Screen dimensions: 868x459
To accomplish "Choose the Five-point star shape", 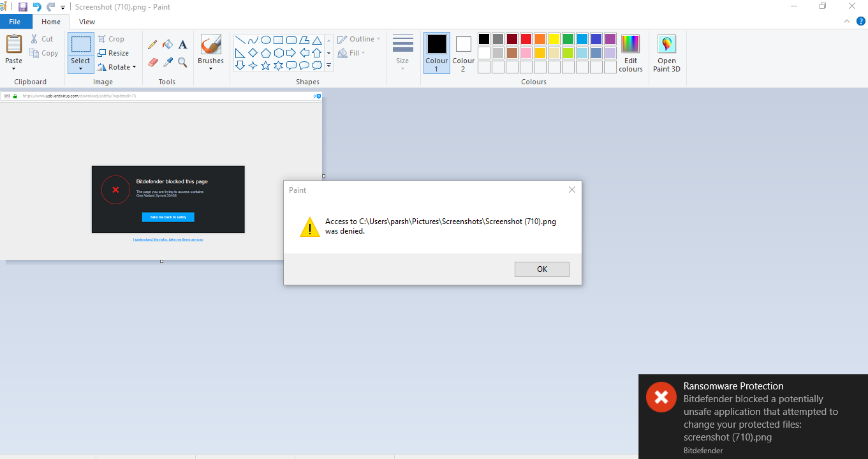I will (x=266, y=65).
